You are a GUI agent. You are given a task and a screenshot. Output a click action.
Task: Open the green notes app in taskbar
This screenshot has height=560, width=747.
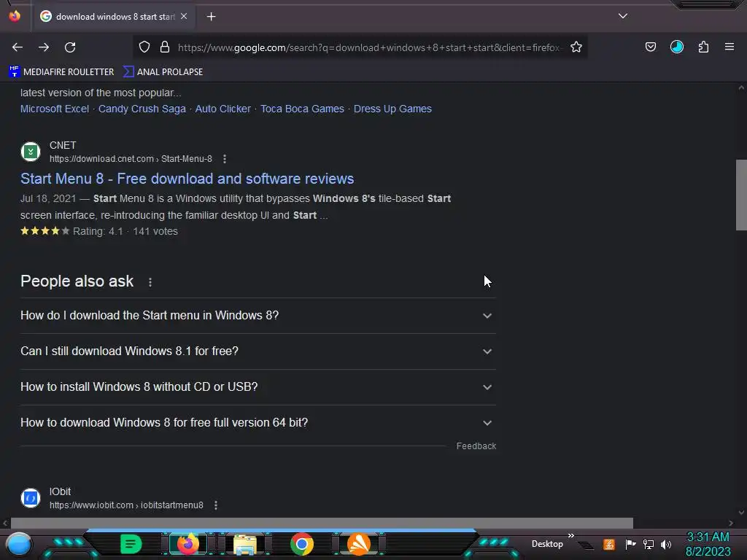pos(131,544)
